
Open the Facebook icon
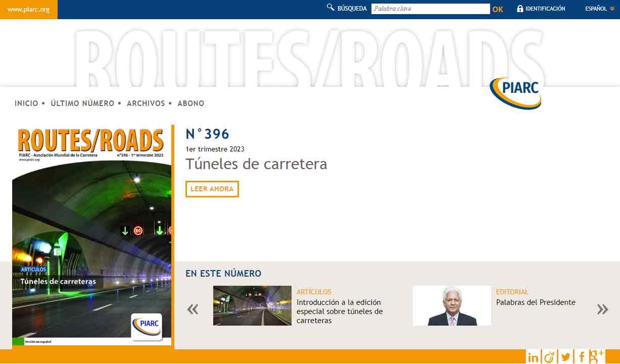[x=582, y=357]
